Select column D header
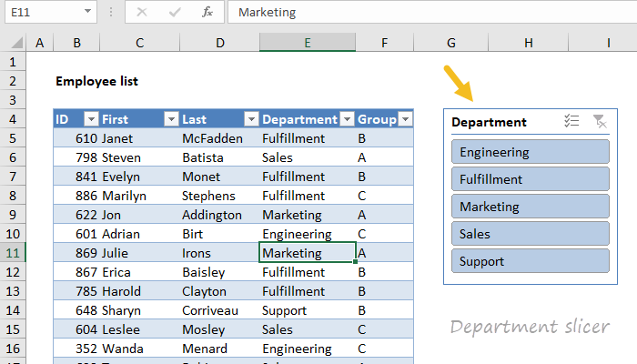The height and width of the screenshot is (364, 637). click(x=220, y=43)
